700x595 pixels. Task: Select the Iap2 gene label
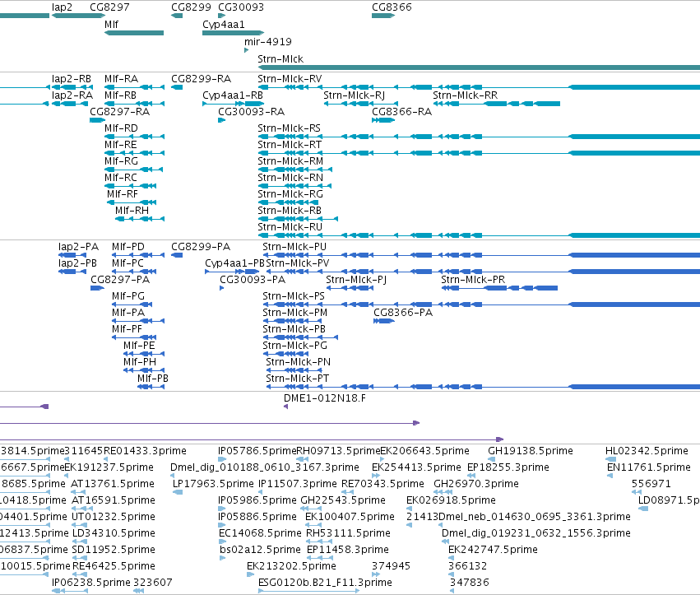pyautogui.click(x=62, y=7)
